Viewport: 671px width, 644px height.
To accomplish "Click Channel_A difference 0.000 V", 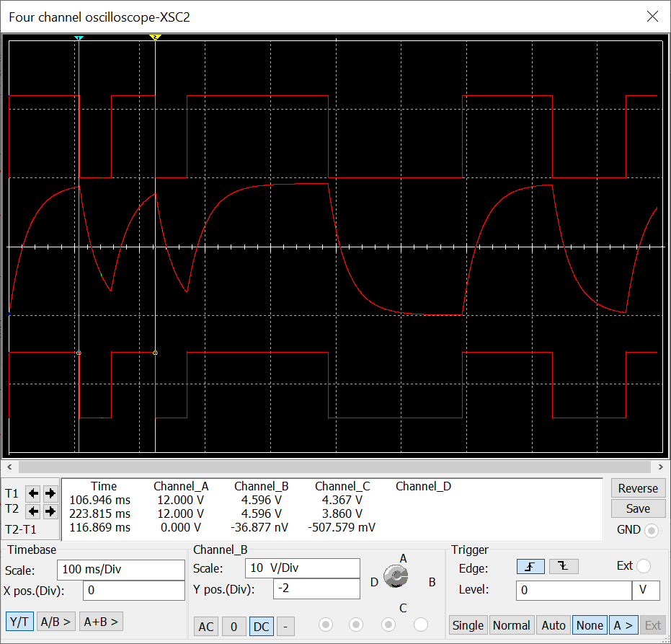I will click(x=181, y=527).
